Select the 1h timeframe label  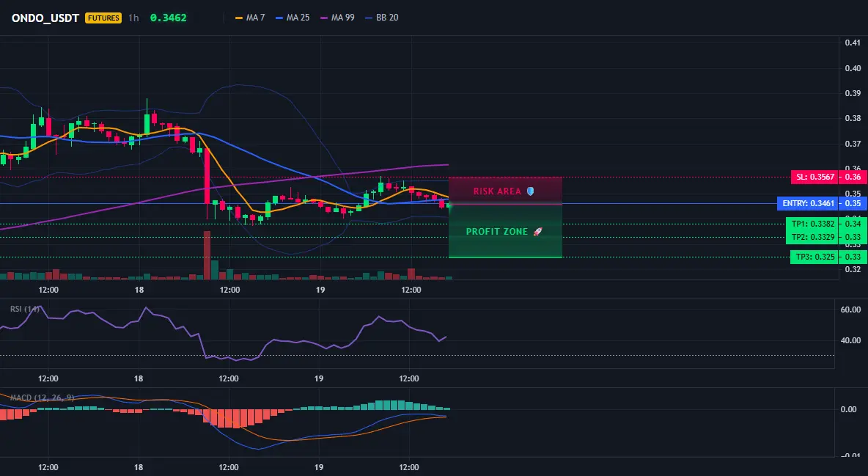pos(133,18)
